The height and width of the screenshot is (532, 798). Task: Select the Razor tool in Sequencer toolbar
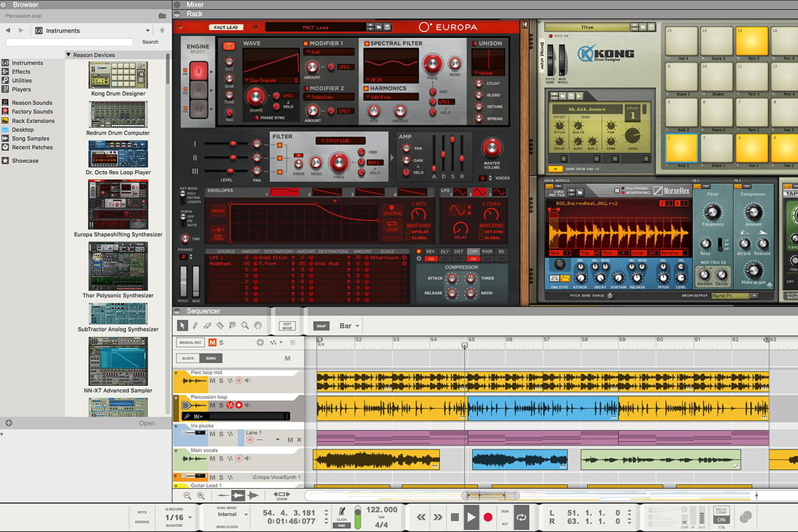point(220,326)
